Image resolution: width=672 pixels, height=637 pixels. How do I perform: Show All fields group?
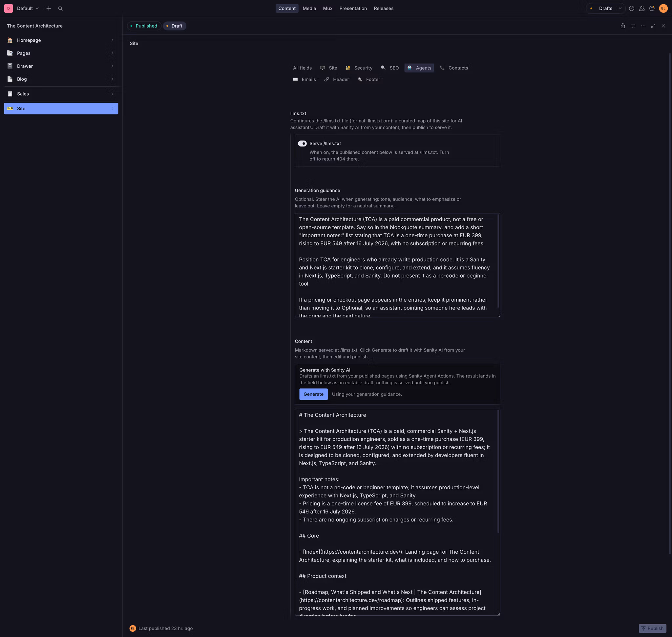pos(302,68)
